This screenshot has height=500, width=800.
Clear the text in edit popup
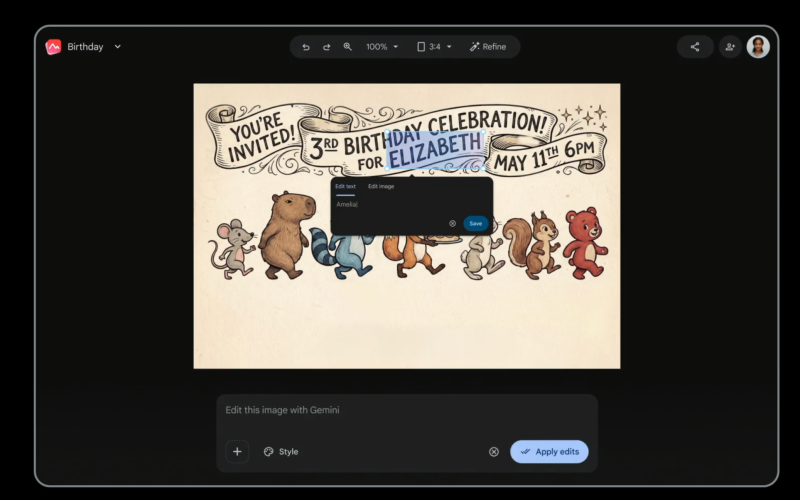pos(453,223)
